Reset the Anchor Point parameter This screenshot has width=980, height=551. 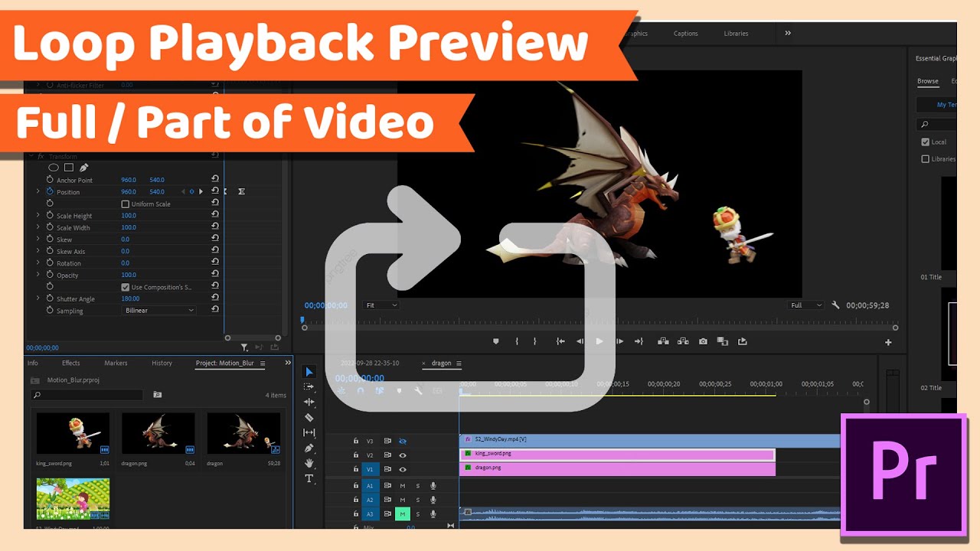click(215, 180)
